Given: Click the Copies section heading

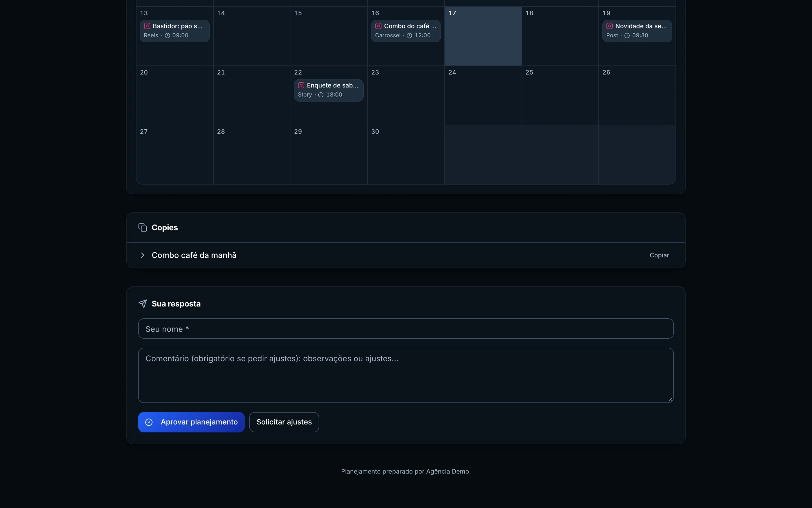Looking at the screenshot, I should (x=164, y=227).
